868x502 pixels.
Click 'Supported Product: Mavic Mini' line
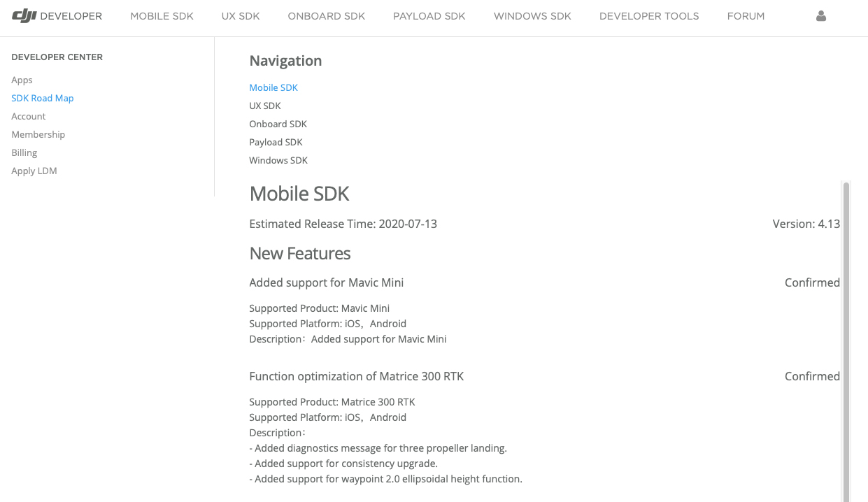click(320, 308)
